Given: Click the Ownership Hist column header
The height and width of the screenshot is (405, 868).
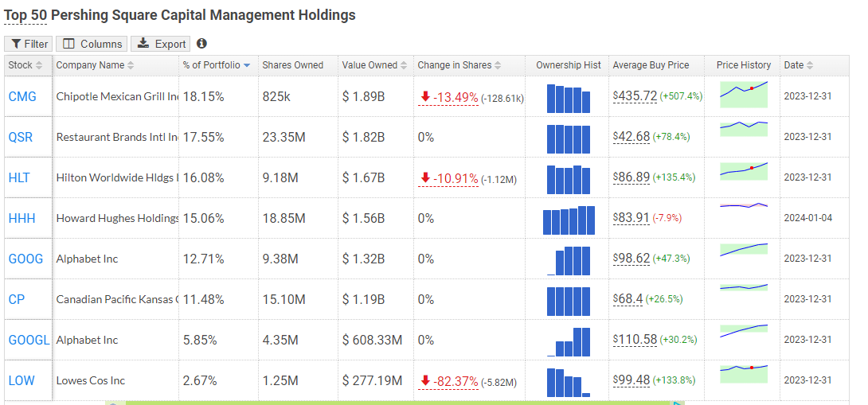Looking at the screenshot, I should (568, 65).
